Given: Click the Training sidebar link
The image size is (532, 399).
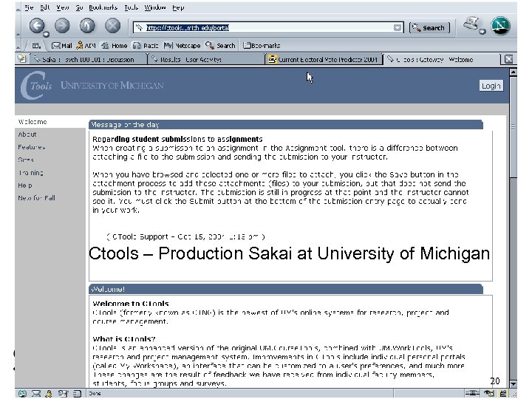Looking at the screenshot, I should pos(31,173).
